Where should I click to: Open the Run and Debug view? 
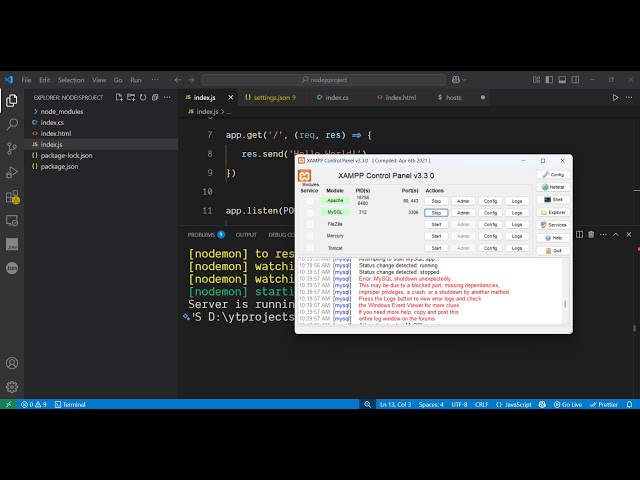pyautogui.click(x=12, y=172)
